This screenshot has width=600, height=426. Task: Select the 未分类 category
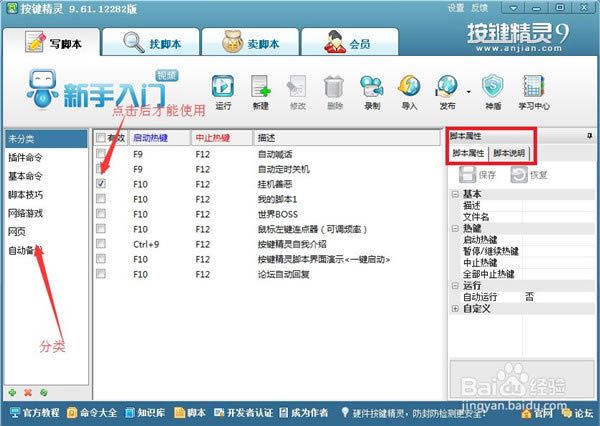pyautogui.click(x=46, y=139)
